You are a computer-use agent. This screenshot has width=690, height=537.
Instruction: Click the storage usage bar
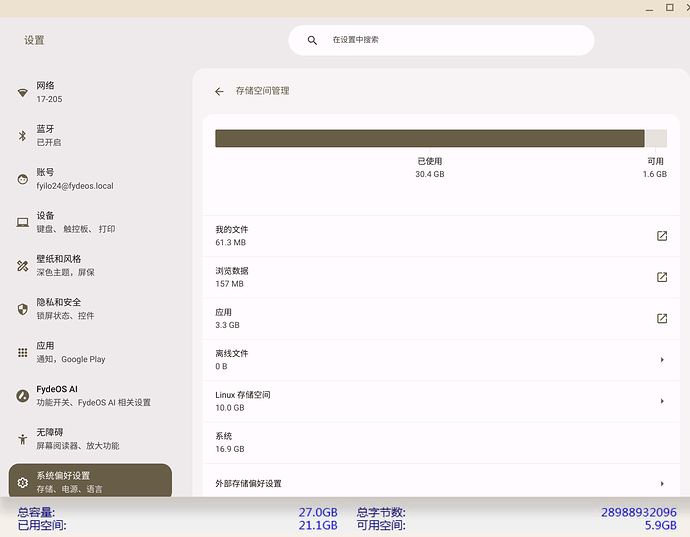coord(430,139)
